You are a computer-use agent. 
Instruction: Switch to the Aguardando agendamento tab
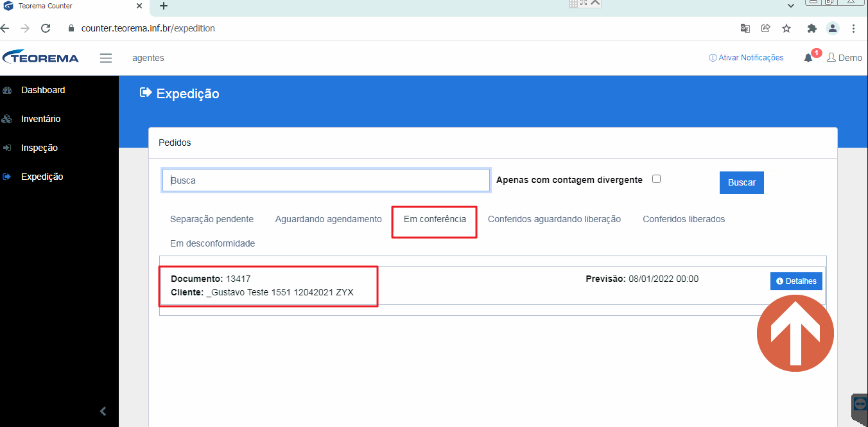pos(329,219)
